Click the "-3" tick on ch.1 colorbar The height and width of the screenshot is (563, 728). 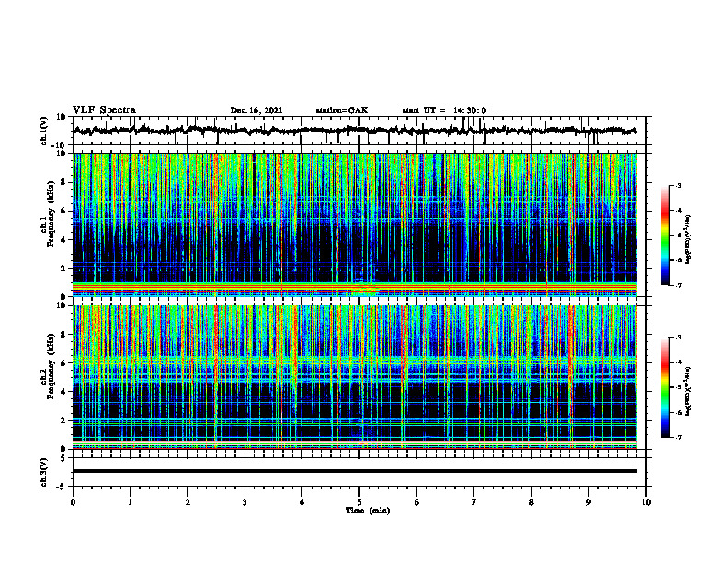point(678,185)
